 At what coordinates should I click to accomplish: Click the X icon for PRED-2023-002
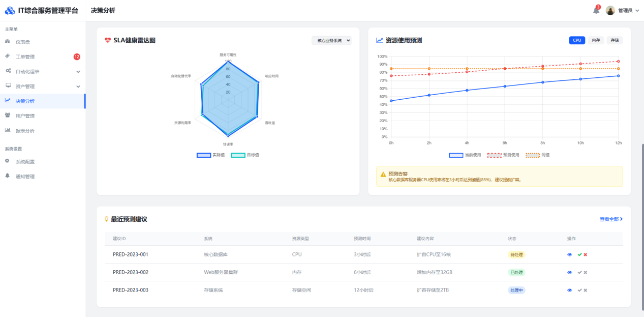[x=586, y=272]
